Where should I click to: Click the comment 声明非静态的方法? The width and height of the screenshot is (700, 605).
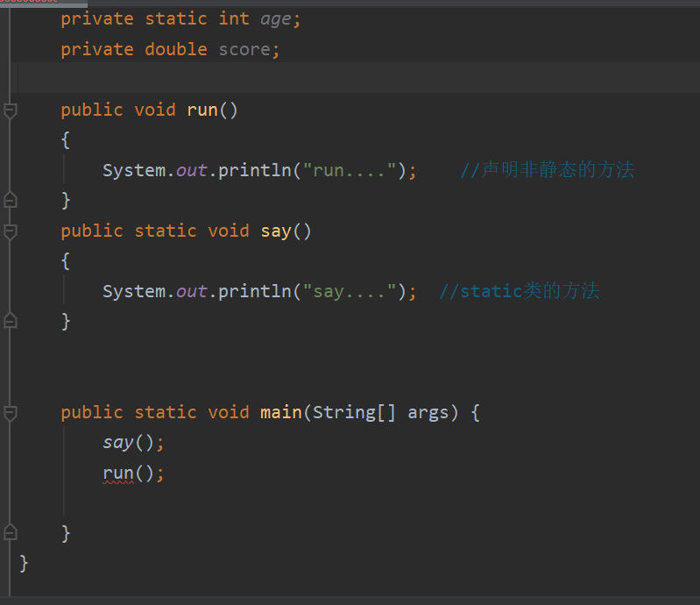click(x=547, y=170)
